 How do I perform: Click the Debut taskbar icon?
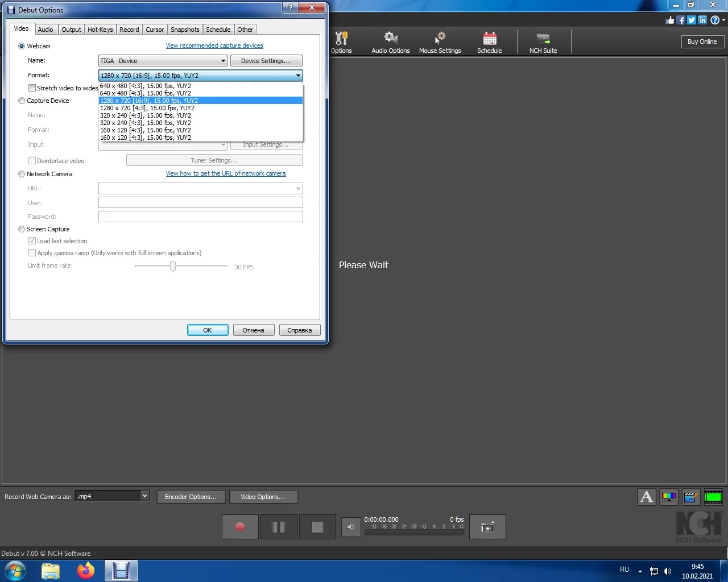coord(121,571)
